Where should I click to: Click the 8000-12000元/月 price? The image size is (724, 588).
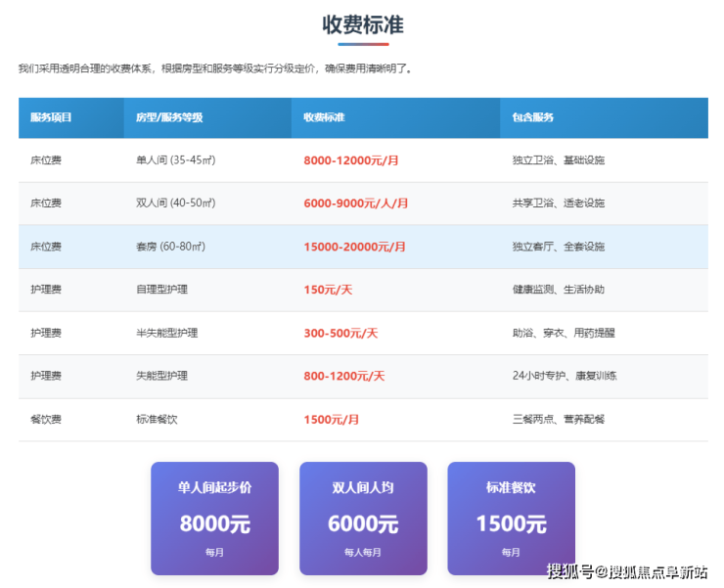click(x=351, y=159)
